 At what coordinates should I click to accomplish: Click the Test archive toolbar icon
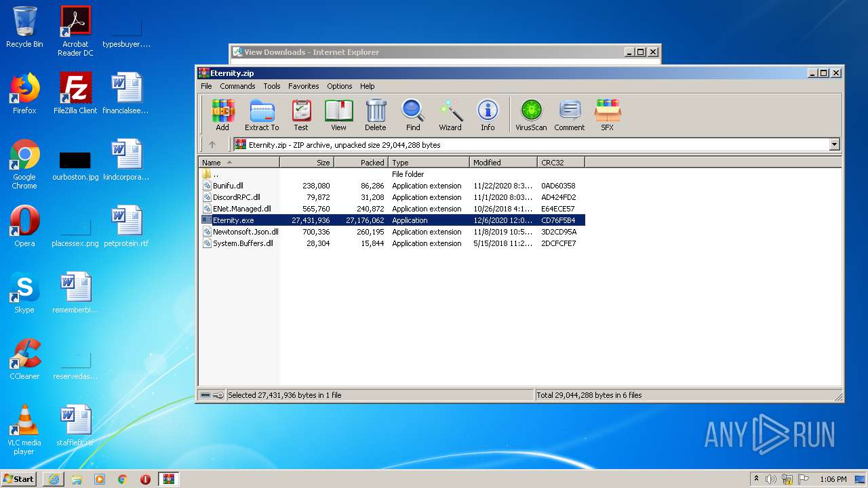point(301,115)
